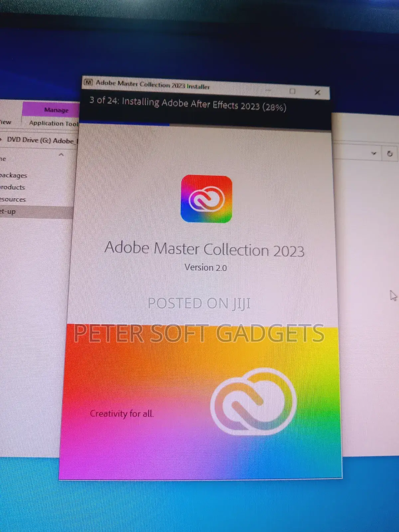Select the Application Tools tab

[54, 123]
